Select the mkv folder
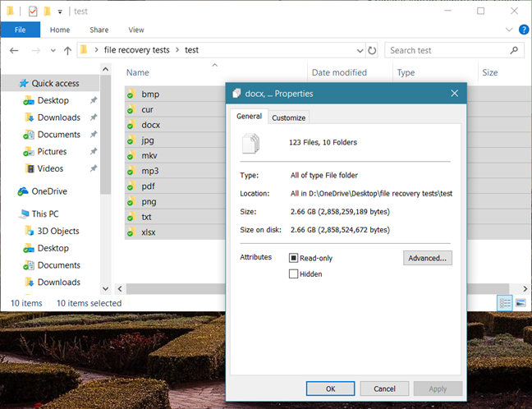Screen dimensions: 532x409 (x=149, y=155)
